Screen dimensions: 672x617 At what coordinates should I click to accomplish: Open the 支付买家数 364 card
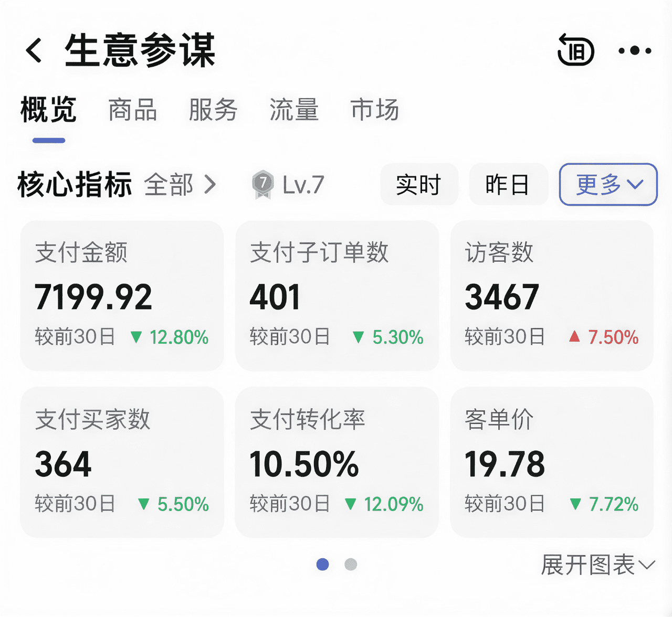coord(122,462)
